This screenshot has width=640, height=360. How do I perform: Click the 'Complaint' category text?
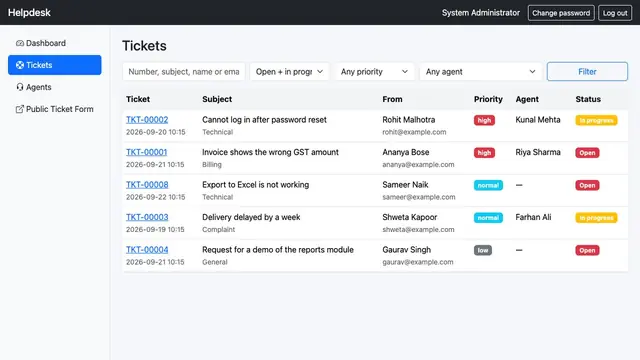218,229
